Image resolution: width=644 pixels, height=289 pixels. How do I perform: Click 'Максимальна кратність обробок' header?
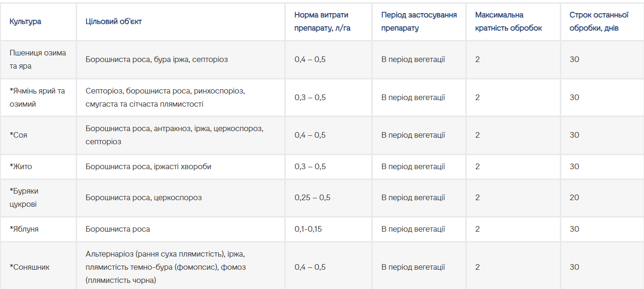[x=513, y=22]
